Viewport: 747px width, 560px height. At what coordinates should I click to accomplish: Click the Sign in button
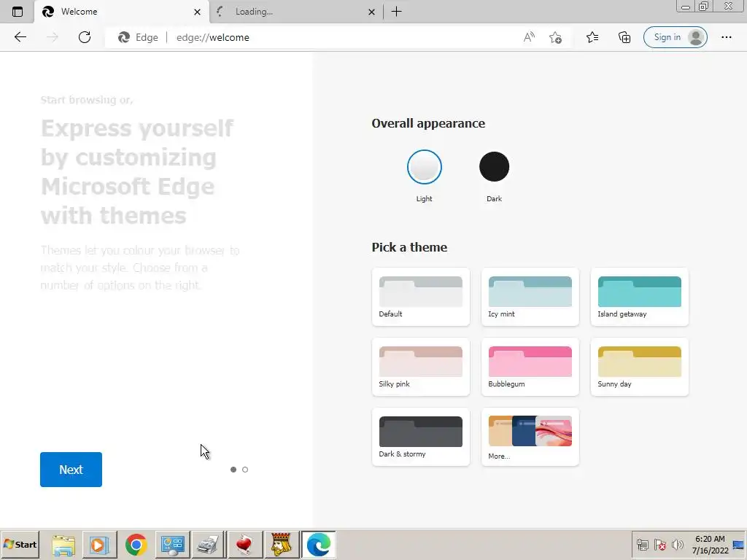pos(675,37)
